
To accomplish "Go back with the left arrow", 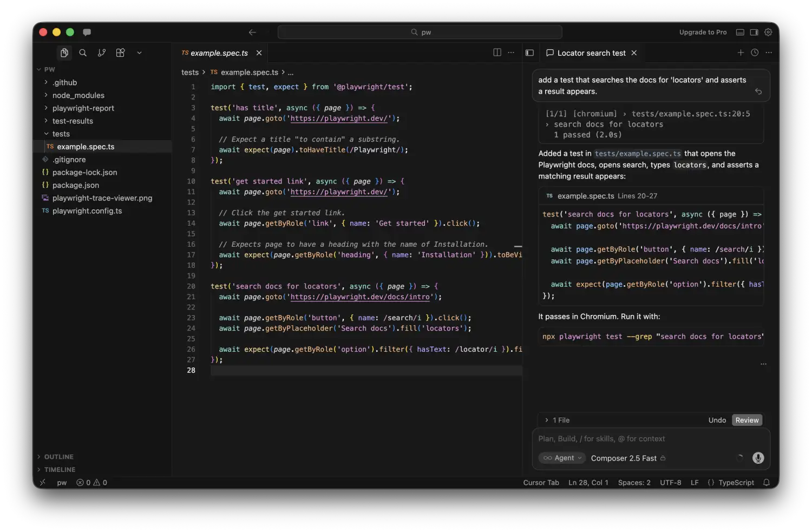I will pyautogui.click(x=252, y=32).
